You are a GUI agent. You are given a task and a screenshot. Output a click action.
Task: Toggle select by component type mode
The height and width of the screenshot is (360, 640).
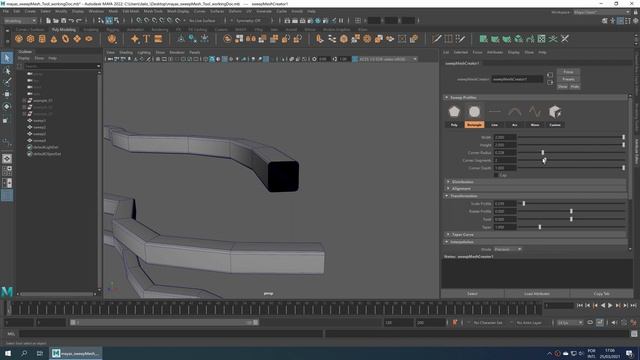[x=117, y=20]
